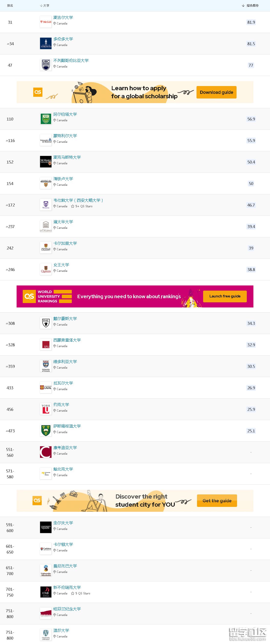This screenshot has height=644, width=270.
Task: Open the 麦吉尔大学 link
Action: (x=63, y=18)
